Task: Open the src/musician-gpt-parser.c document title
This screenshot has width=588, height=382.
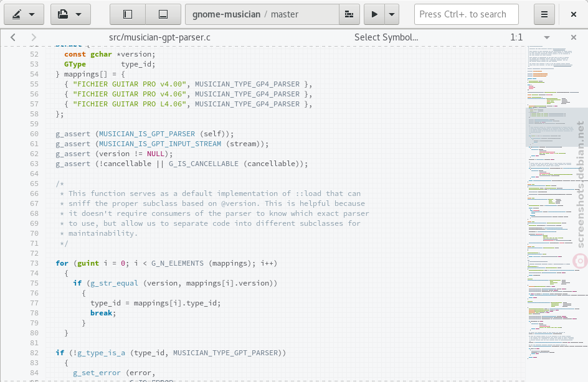Action: point(159,37)
